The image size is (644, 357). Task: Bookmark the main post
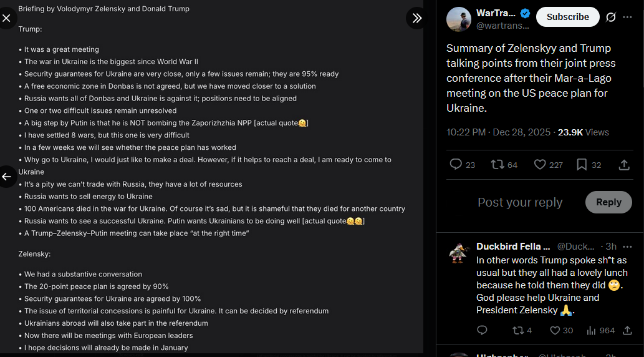[x=582, y=164]
